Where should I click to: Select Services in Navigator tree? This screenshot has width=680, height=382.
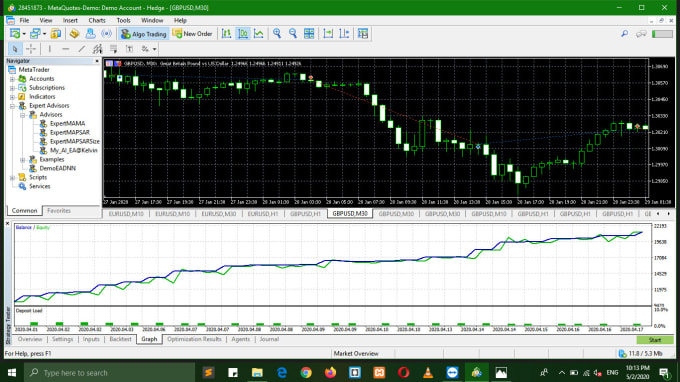(x=39, y=186)
